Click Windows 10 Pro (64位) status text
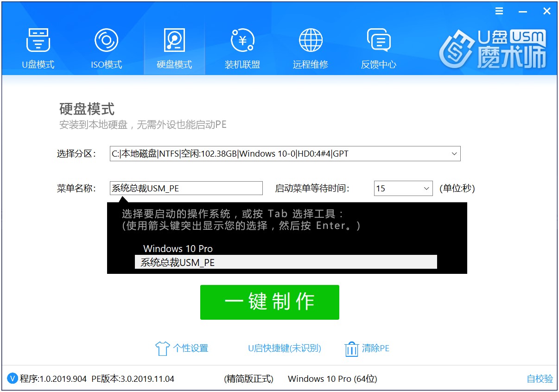The height and width of the screenshot is (392, 559). click(x=332, y=379)
